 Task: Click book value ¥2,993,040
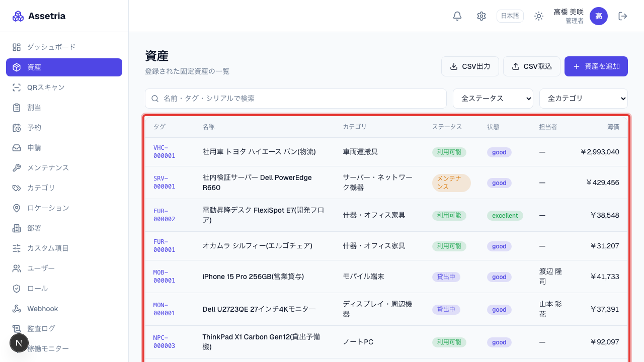(599, 152)
